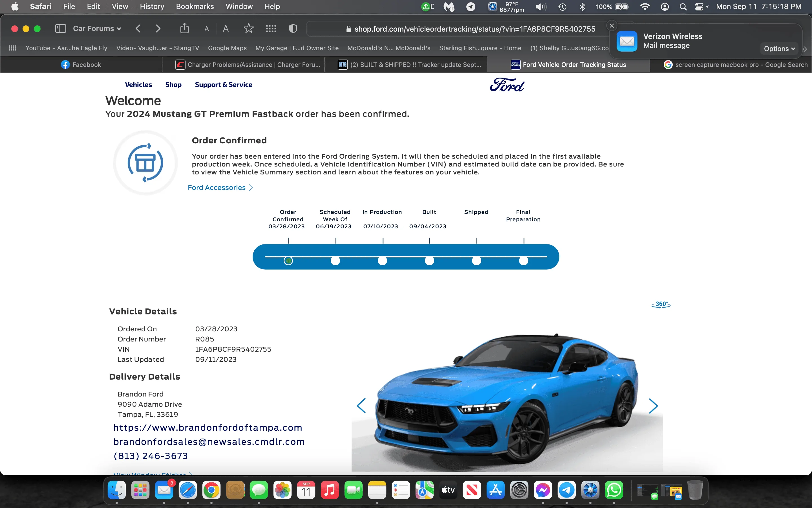This screenshot has height=508, width=812.
Task: Open Photos from the Dock
Action: (283, 491)
